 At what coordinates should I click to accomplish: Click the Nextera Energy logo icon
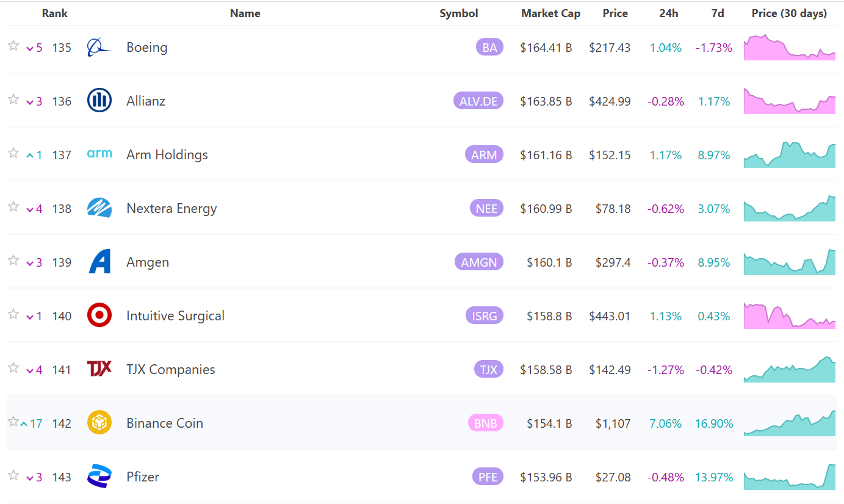coord(99,208)
